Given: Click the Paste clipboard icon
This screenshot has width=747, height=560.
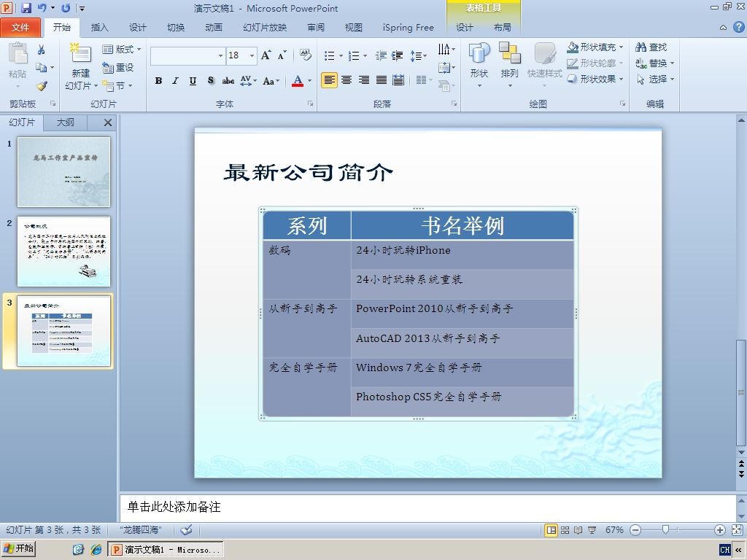Looking at the screenshot, I should (18, 53).
